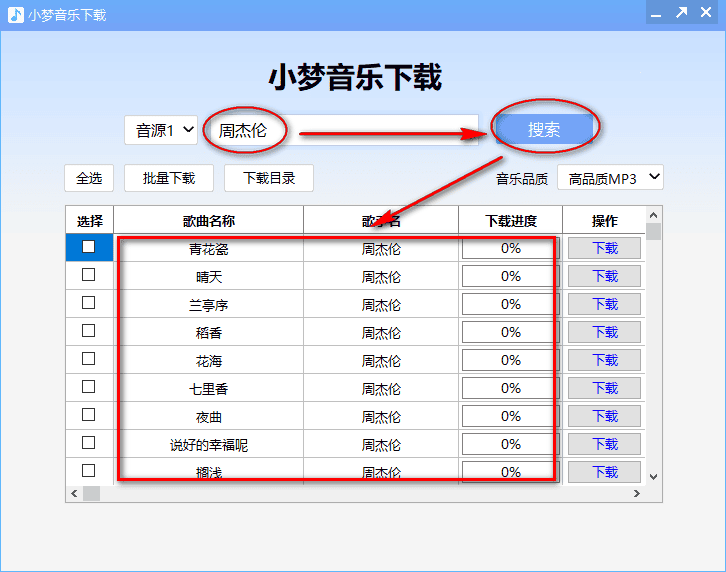Download the song 青花瓷
This screenshot has width=726, height=572.
(x=605, y=248)
